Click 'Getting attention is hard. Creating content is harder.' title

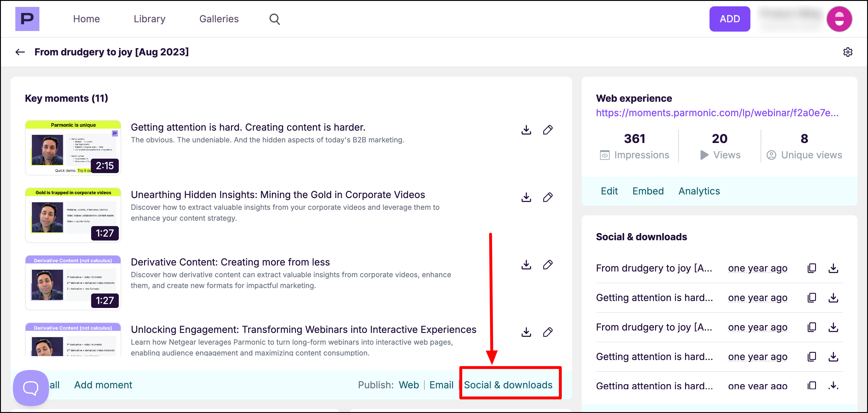[x=248, y=127]
